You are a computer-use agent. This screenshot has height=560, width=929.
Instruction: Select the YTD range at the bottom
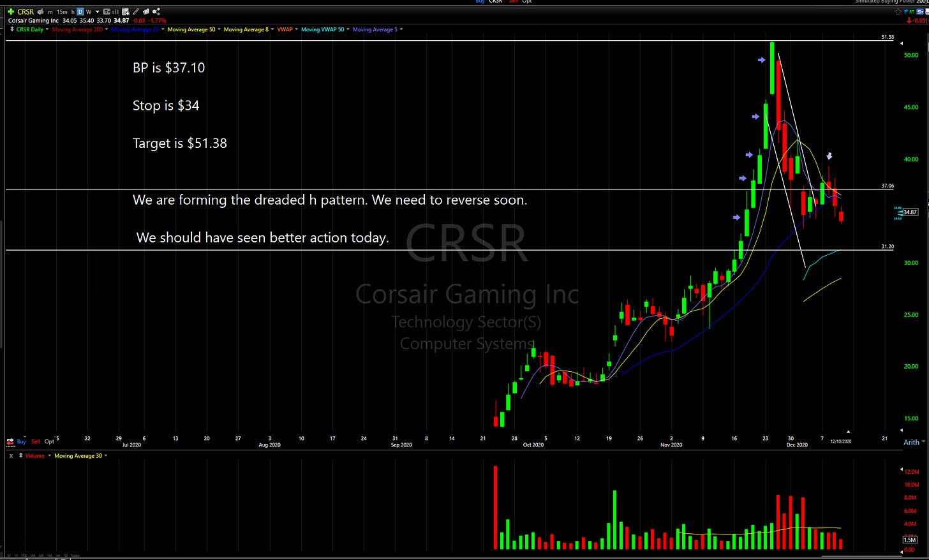point(24,556)
